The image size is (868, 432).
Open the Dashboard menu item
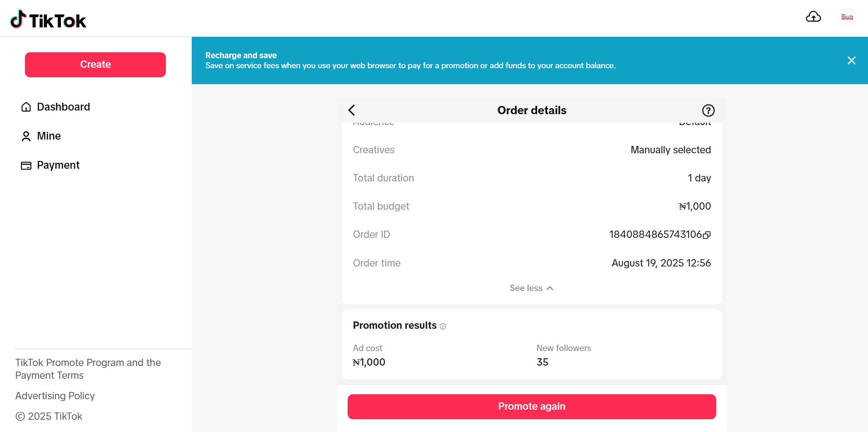click(63, 107)
